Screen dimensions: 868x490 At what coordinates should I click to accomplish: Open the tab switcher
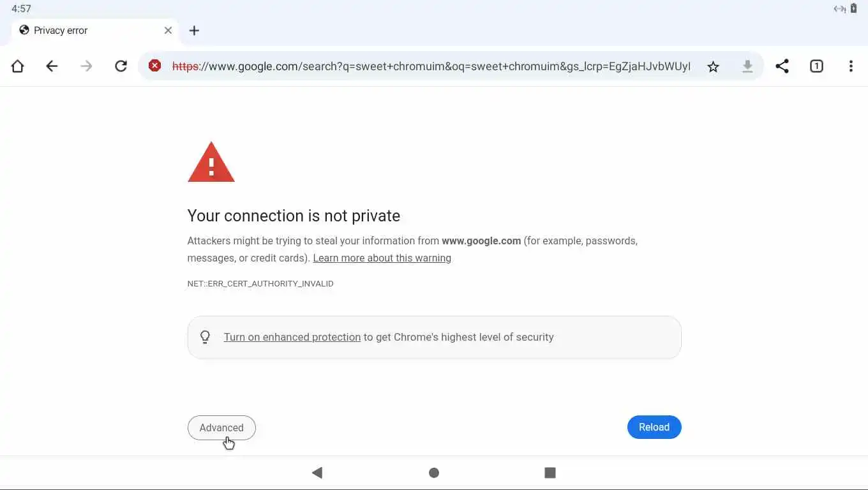816,66
